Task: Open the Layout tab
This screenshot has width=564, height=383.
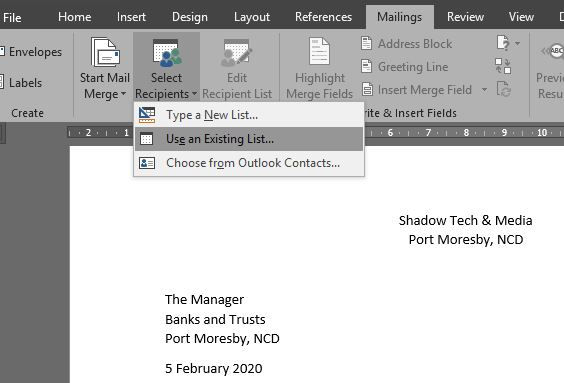Action: pyautogui.click(x=252, y=17)
